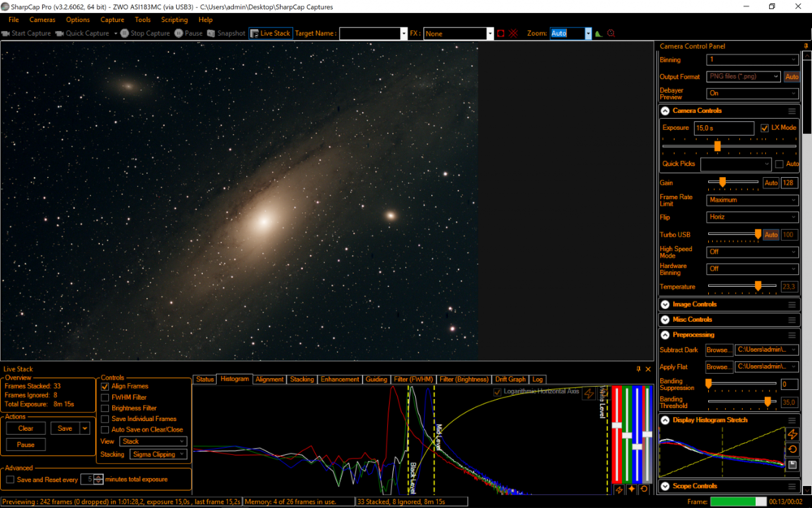This screenshot has width=812, height=508.
Task: Click the star icon below the color sliders
Action: 632,489
